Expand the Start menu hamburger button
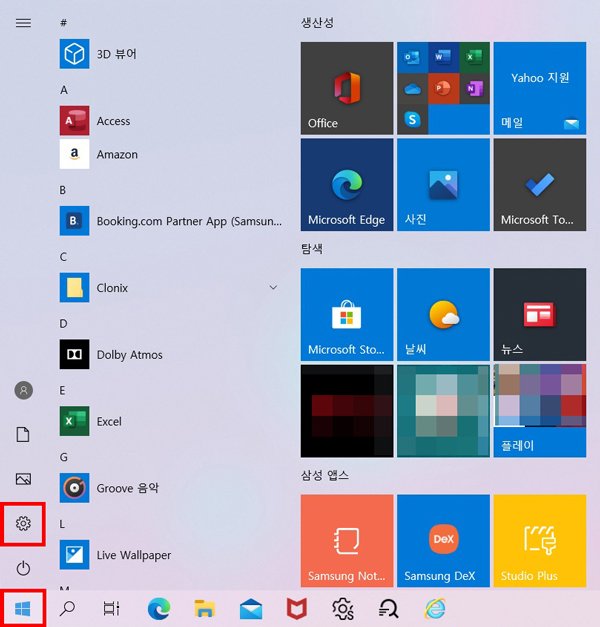The width and height of the screenshot is (600, 627). point(23,23)
